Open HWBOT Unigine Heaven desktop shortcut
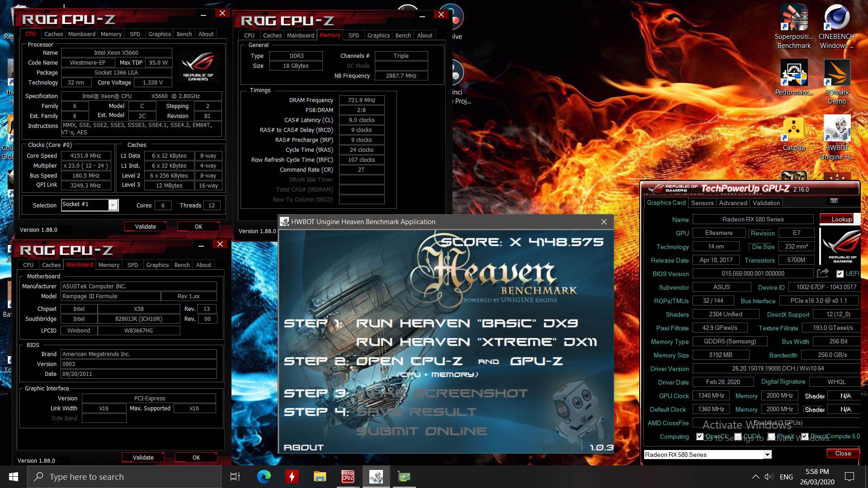The image size is (868, 488). coord(837,138)
